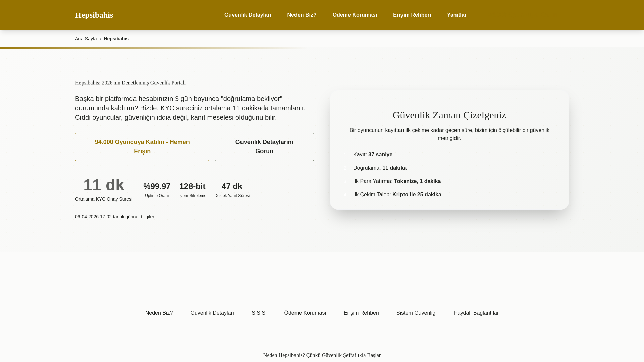Click the 'Güvenlik Zaman Çizelgeniz' heading
Image resolution: width=644 pixels, height=362 pixels.
[449, 115]
